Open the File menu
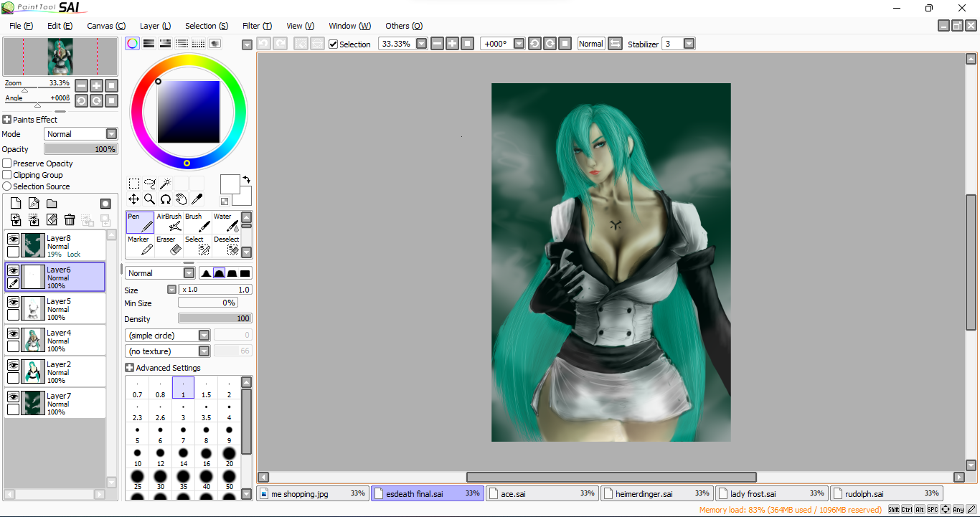This screenshot has width=980, height=517. 22,26
